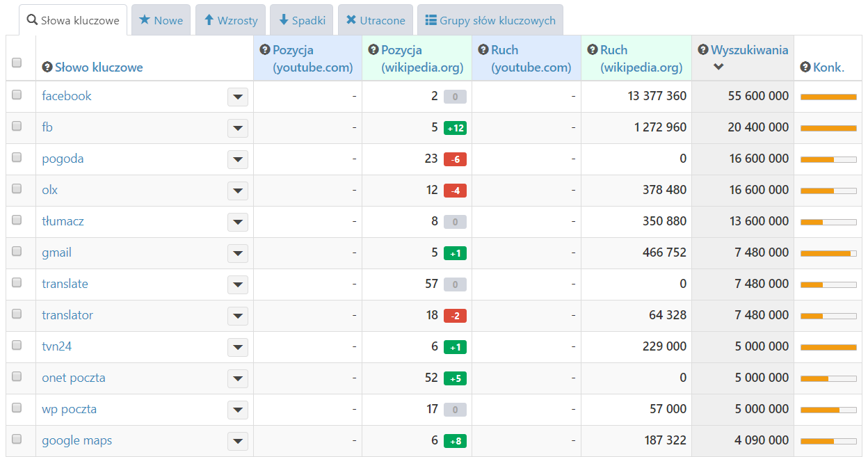Image resolution: width=868 pixels, height=457 pixels.
Task: Open the olx keyword link
Action: pyautogui.click(x=50, y=190)
